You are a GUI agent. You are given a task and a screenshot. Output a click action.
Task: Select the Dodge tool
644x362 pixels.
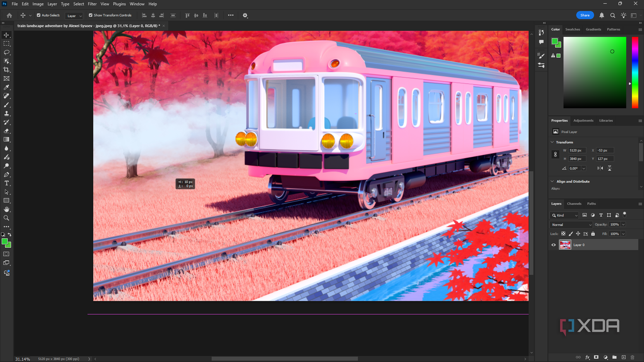tap(7, 166)
